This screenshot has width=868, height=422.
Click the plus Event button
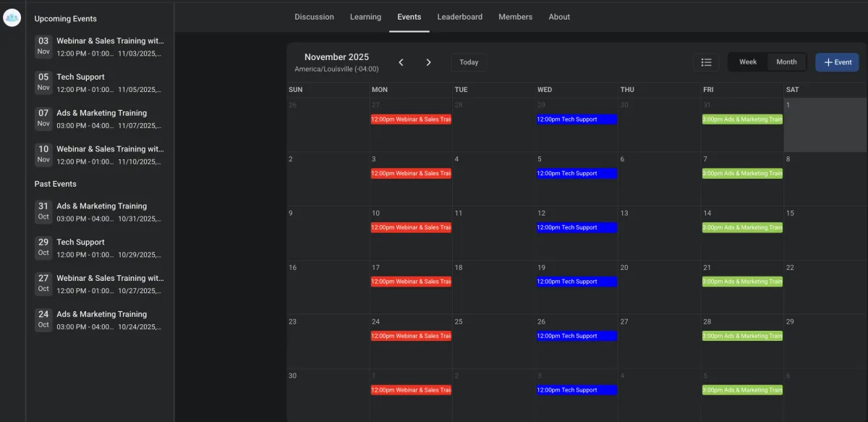[x=837, y=62]
